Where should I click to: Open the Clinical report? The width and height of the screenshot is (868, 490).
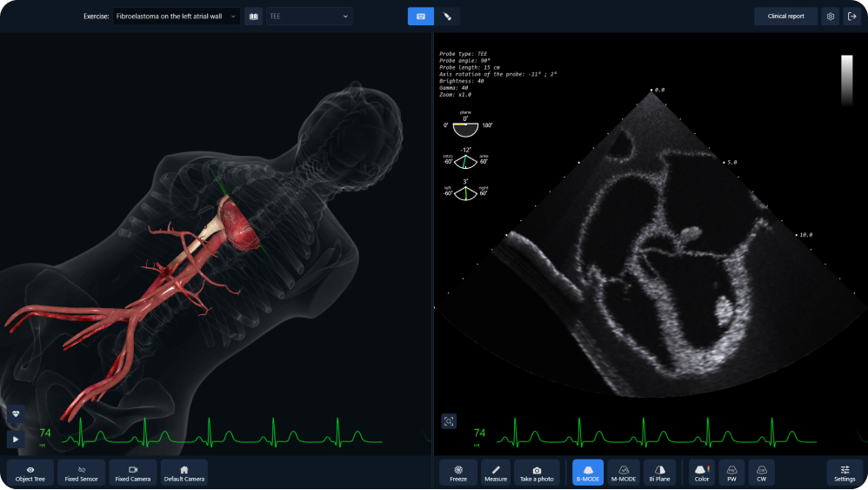(x=785, y=17)
